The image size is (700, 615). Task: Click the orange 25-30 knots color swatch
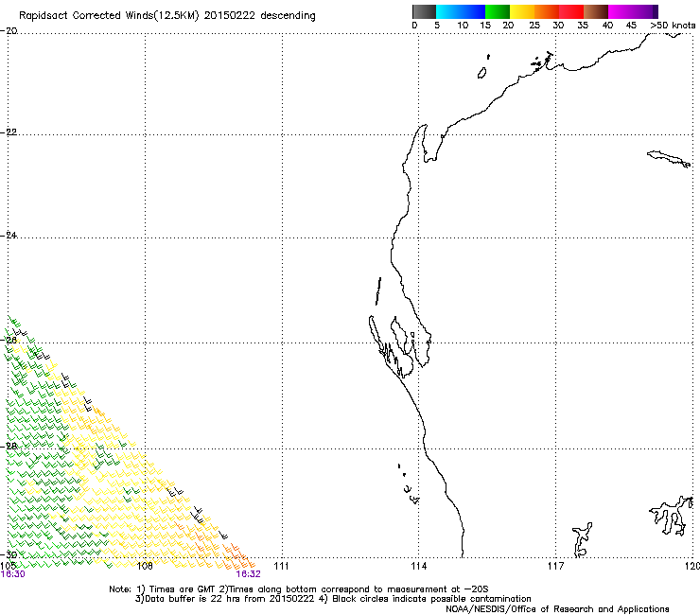tap(547, 11)
